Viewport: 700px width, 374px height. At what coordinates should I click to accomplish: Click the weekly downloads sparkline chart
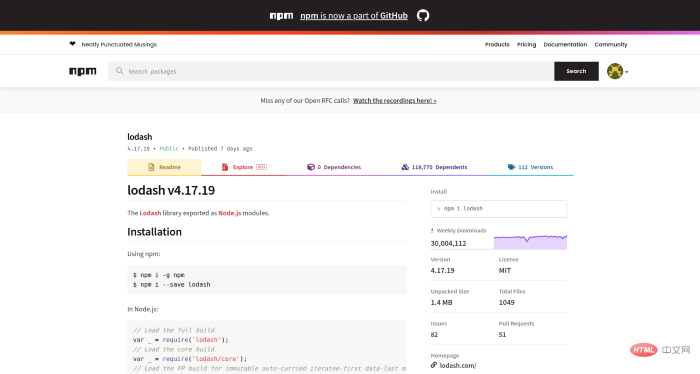click(x=530, y=242)
